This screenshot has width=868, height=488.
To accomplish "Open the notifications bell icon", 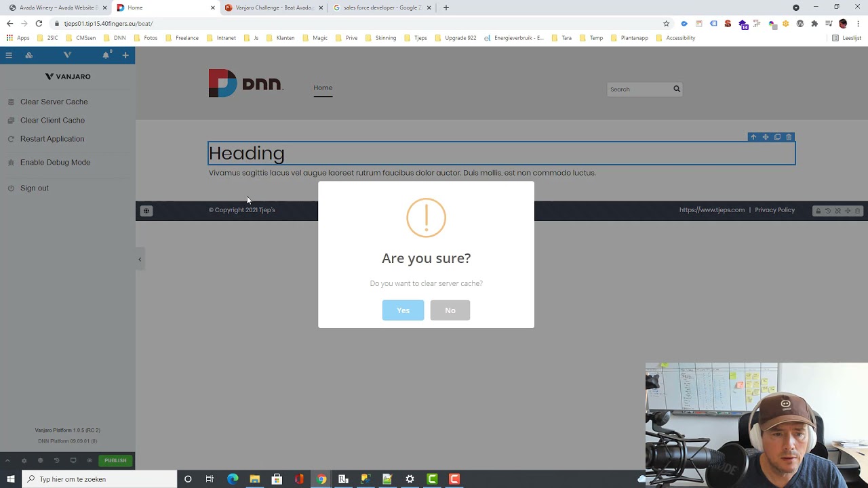I will (x=106, y=56).
